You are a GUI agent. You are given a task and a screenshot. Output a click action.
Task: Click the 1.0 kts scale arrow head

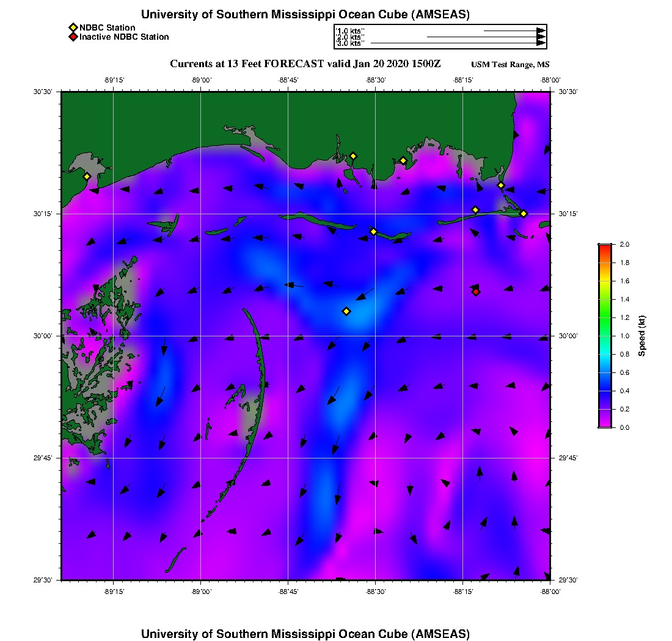click(x=541, y=31)
